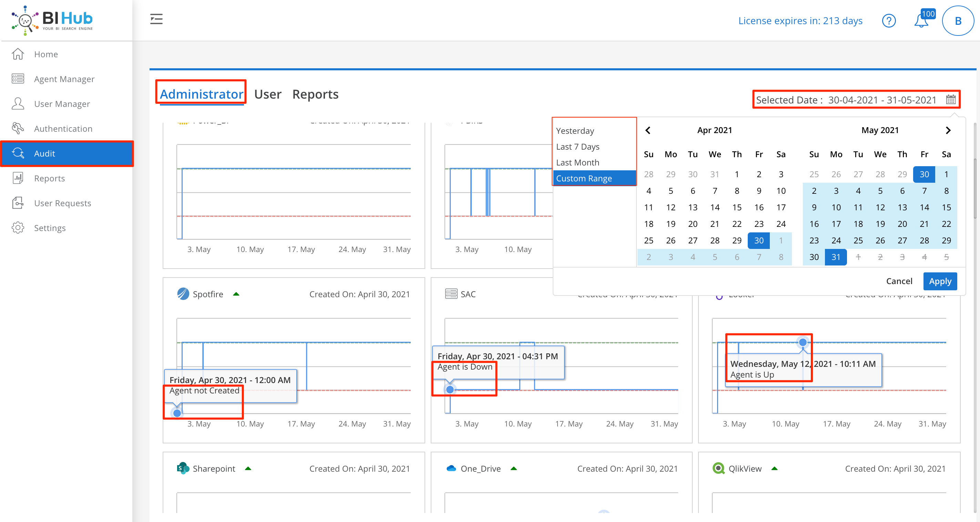Cancel the date range picker
Viewport: 980px width, 522px height.
899,281
